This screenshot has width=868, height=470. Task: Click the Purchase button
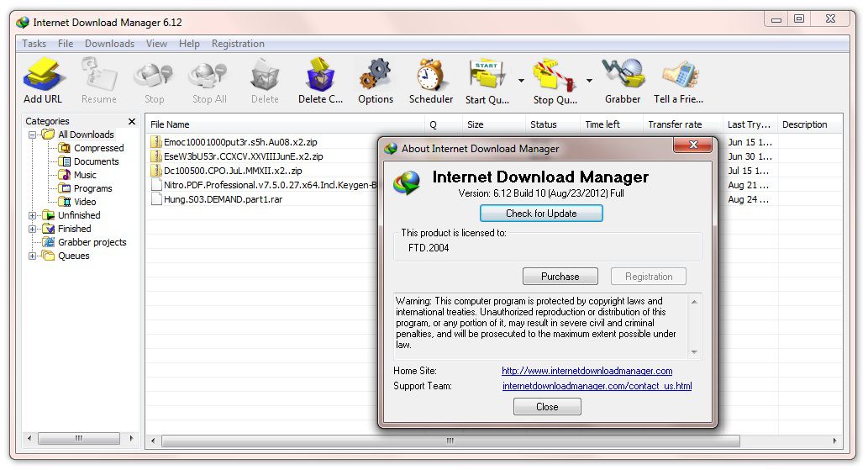(x=560, y=277)
